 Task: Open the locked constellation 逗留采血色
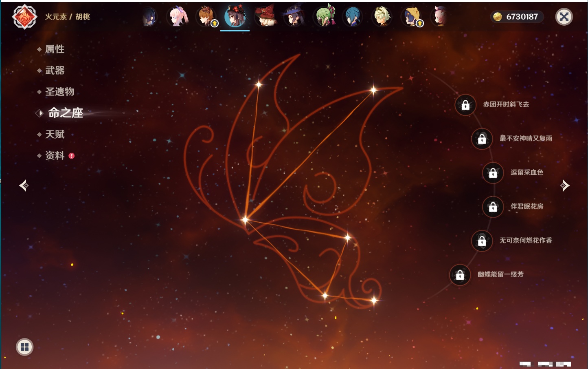pos(493,173)
